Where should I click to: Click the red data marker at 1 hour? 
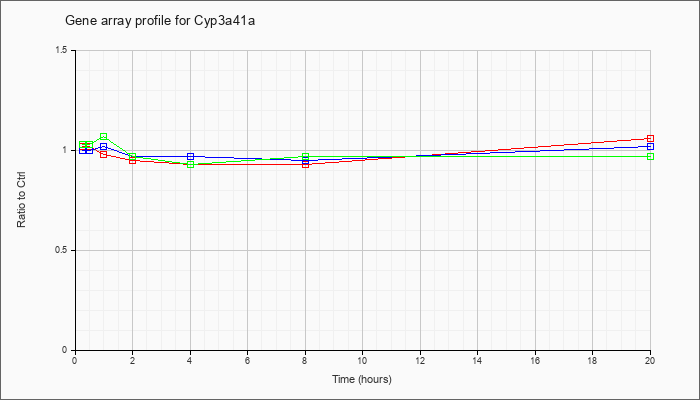point(104,154)
